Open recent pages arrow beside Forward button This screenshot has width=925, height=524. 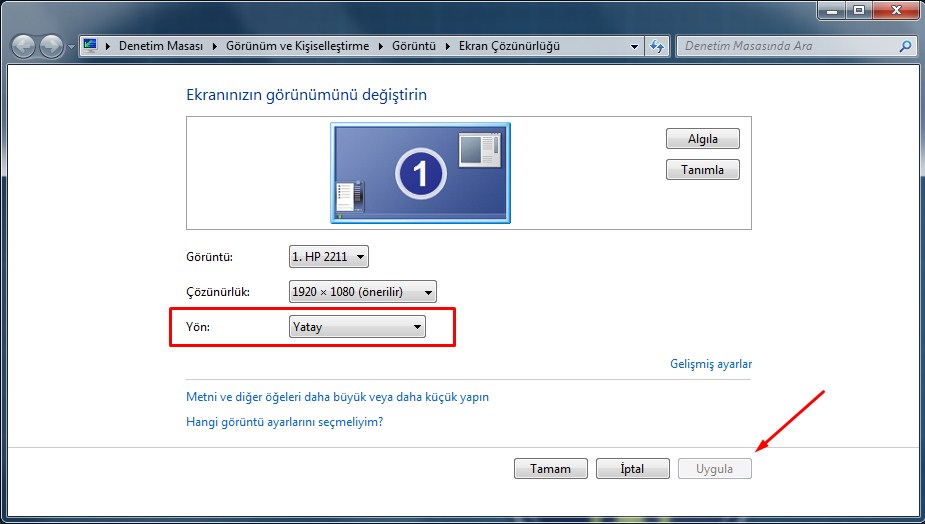pos(71,47)
